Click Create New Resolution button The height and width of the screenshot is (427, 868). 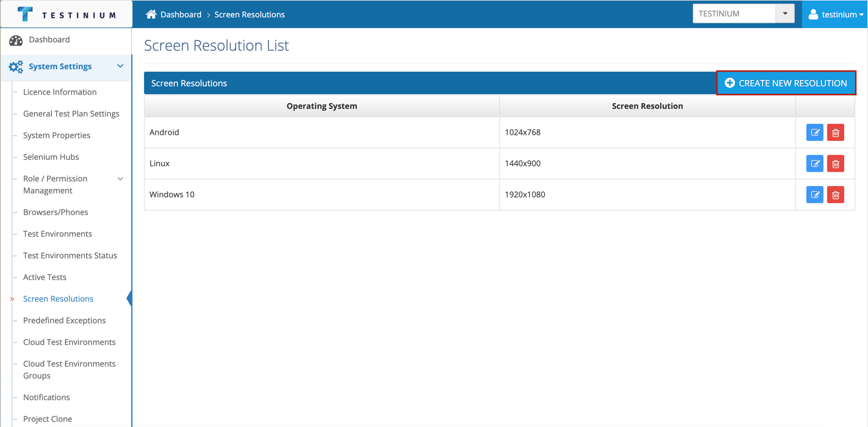pyautogui.click(x=786, y=83)
